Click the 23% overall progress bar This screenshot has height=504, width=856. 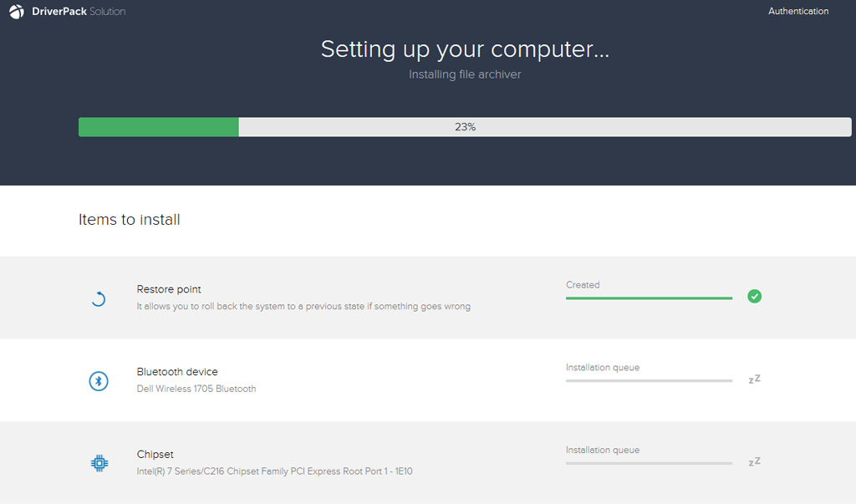465,127
